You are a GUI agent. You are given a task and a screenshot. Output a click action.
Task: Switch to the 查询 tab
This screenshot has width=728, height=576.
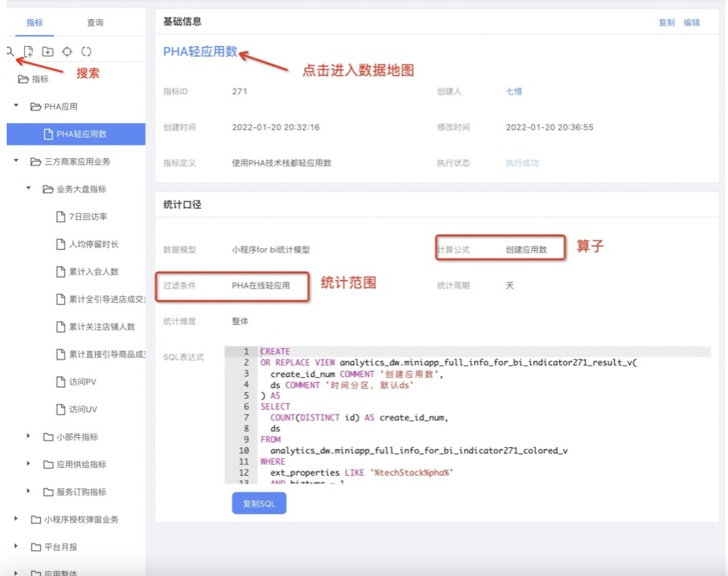[x=95, y=23]
